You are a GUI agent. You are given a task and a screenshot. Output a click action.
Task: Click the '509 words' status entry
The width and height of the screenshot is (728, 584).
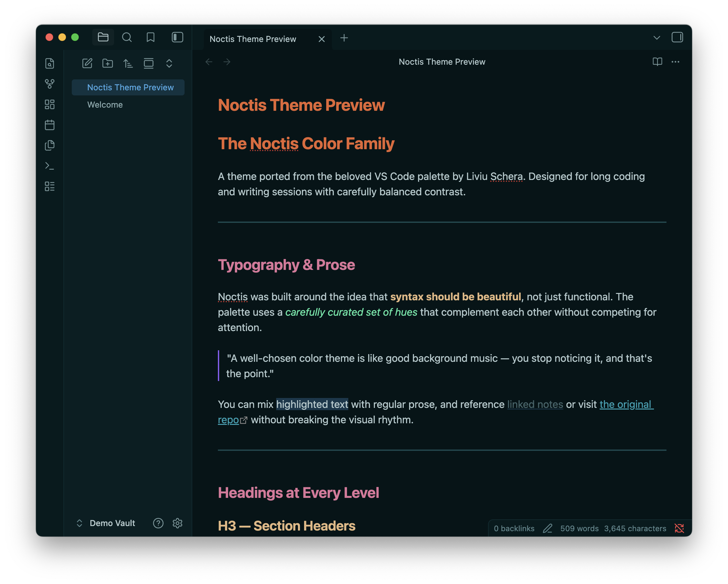coord(579,529)
